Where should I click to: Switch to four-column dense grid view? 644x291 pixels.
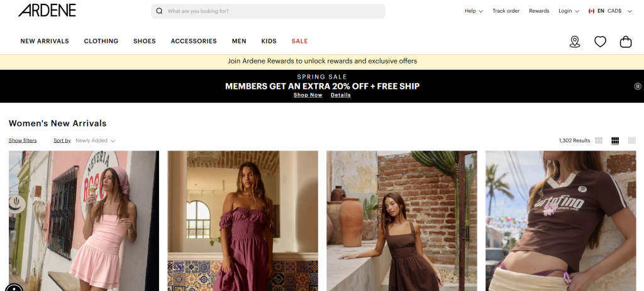coord(631,140)
